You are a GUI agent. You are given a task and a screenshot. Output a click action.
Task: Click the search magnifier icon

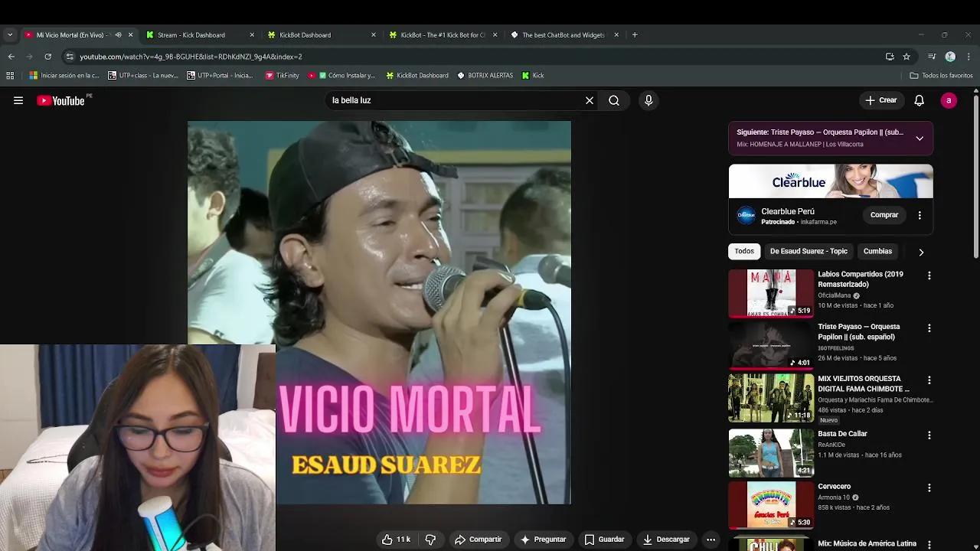pyautogui.click(x=614, y=100)
